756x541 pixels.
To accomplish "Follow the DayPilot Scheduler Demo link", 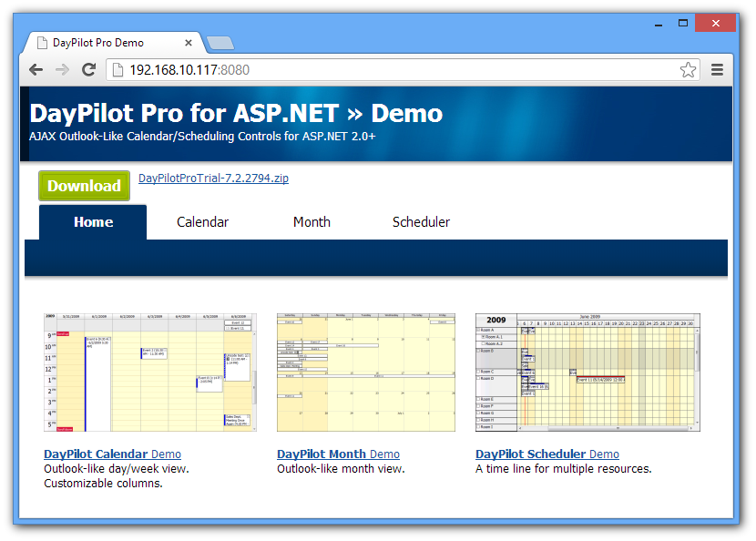I will tap(547, 454).
